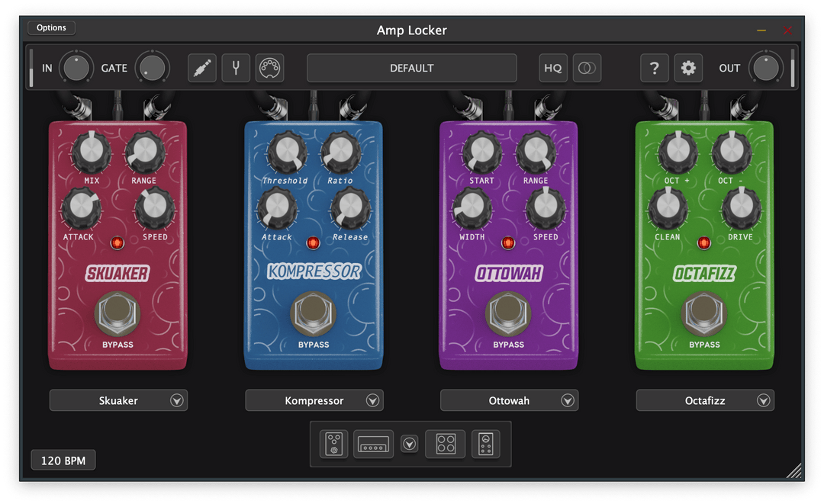Image resolution: width=824 pixels, height=504 pixels.
Task: Expand the Skuaker pedal selector dropdown
Action: click(x=177, y=400)
